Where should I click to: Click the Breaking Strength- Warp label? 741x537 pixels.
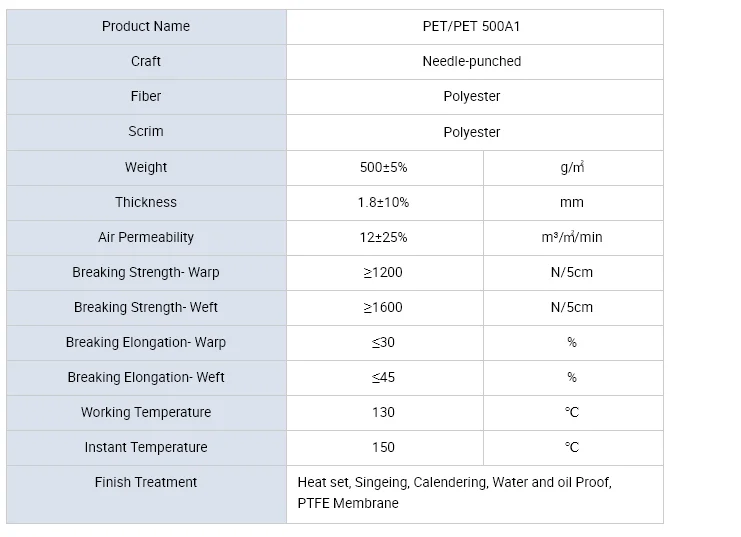click(146, 272)
